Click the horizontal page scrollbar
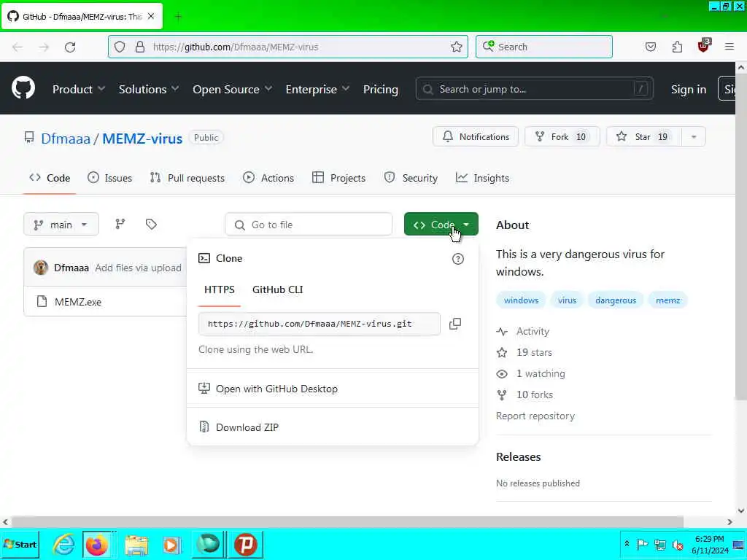Viewport: 747px width, 560px height. point(347,521)
